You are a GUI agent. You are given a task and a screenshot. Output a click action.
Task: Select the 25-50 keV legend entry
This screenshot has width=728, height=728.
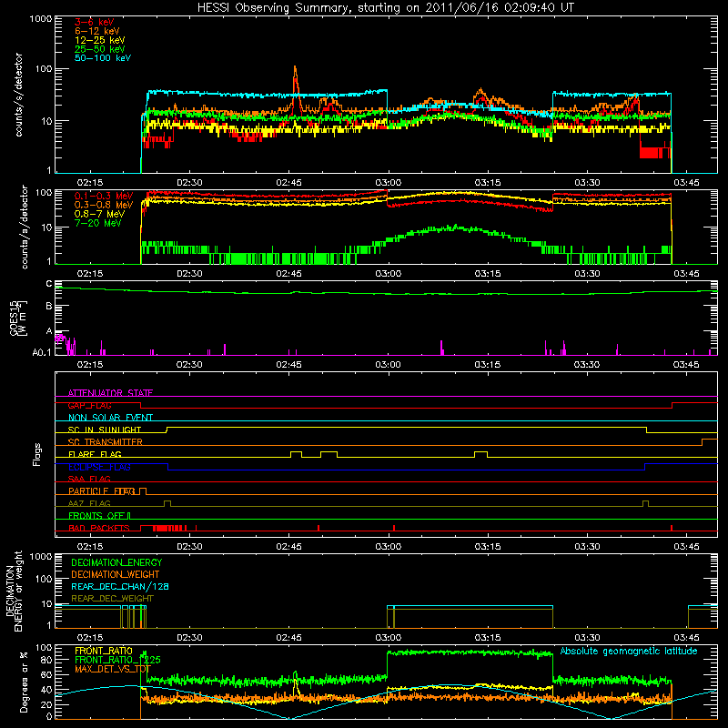(x=100, y=49)
